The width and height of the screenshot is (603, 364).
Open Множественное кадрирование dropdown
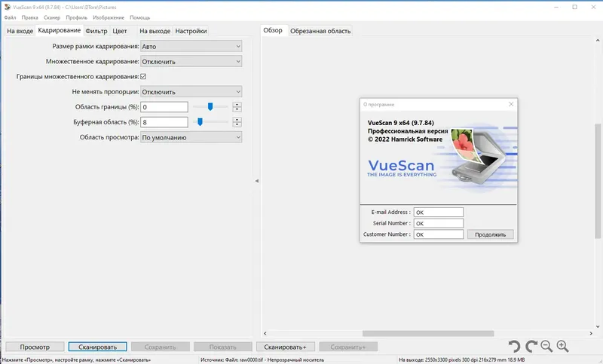click(191, 62)
